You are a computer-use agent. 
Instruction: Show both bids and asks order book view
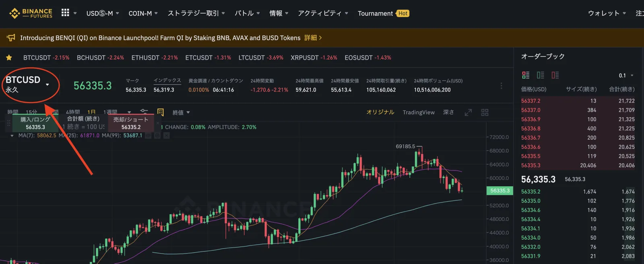(x=526, y=75)
